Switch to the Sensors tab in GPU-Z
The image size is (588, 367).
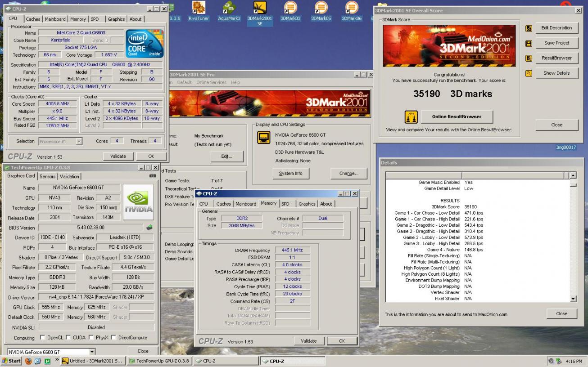click(48, 176)
